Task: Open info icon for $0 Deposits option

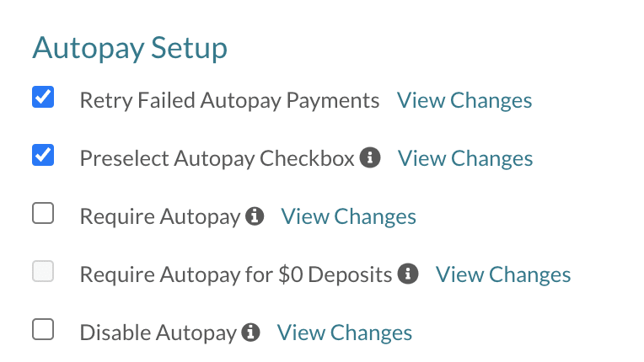Action: (408, 274)
